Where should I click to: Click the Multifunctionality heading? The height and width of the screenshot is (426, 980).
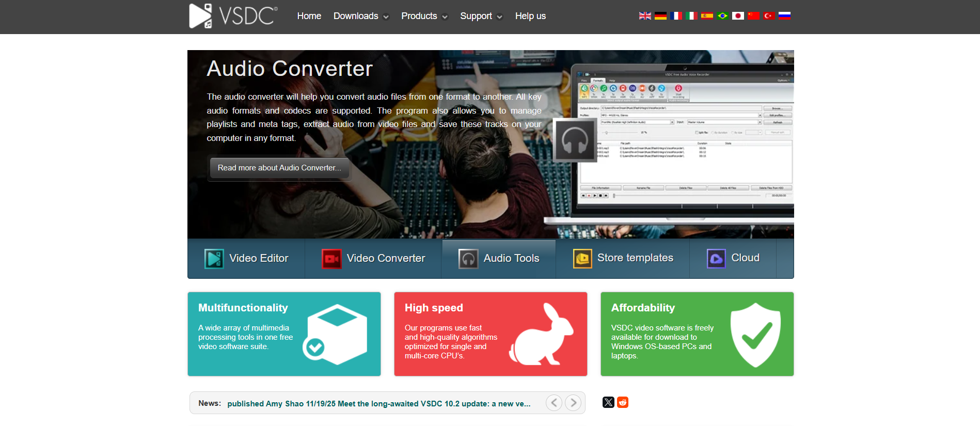click(243, 308)
